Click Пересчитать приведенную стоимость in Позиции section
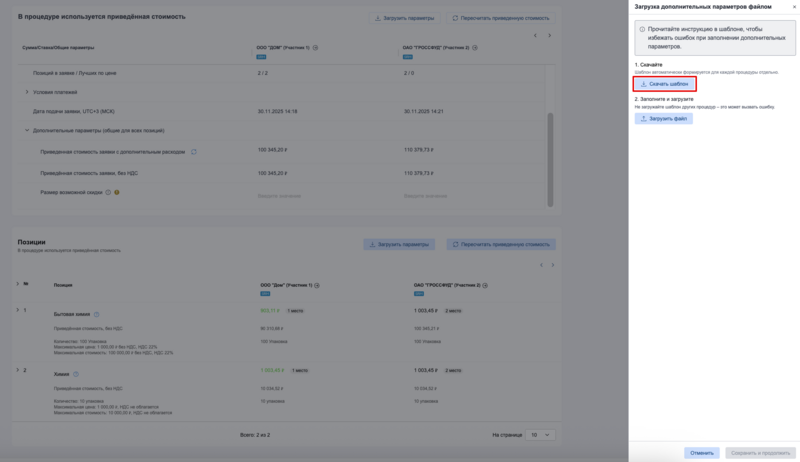The height and width of the screenshot is (462, 800). pyautogui.click(x=501, y=244)
